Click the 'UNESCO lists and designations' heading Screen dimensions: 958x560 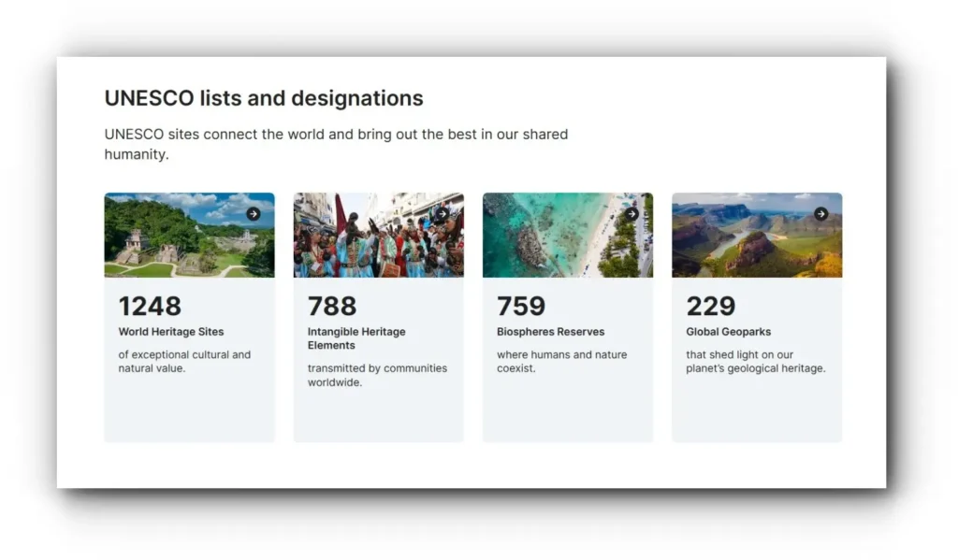(x=264, y=98)
